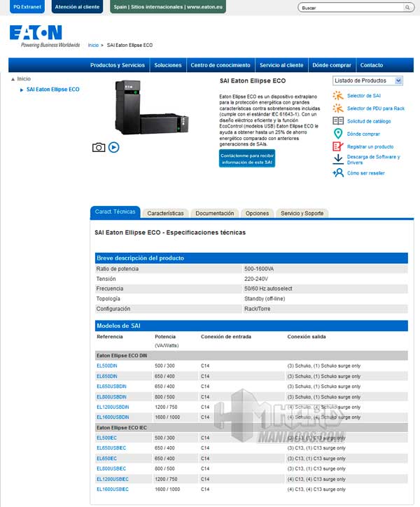Select the Eaton Ellipse ECO DIN group row
Screen dimensions: 420x507
point(251,355)
